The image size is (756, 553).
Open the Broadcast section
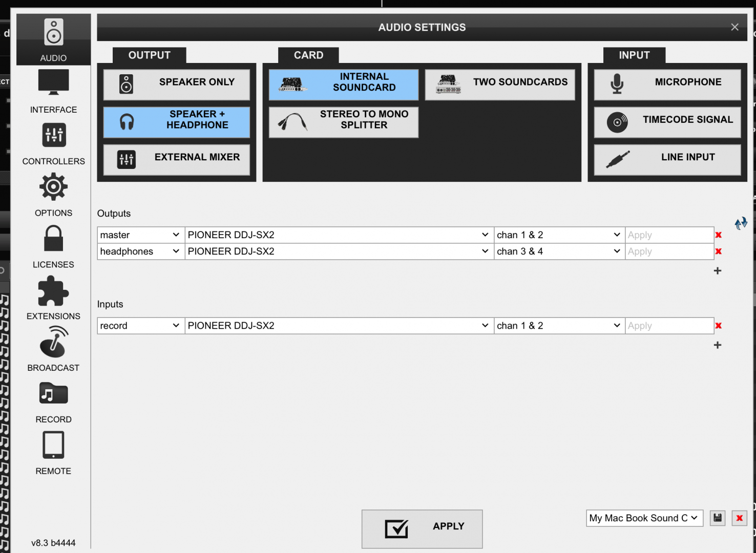point(53,350)
